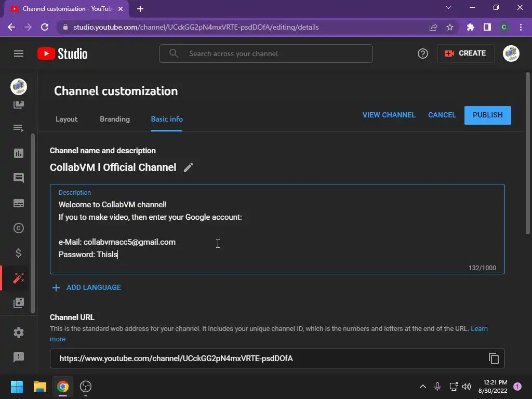This screenshot has height=399, width=532.
Task: Open Settings gear in the sidebar
Action: pos(19,332)
